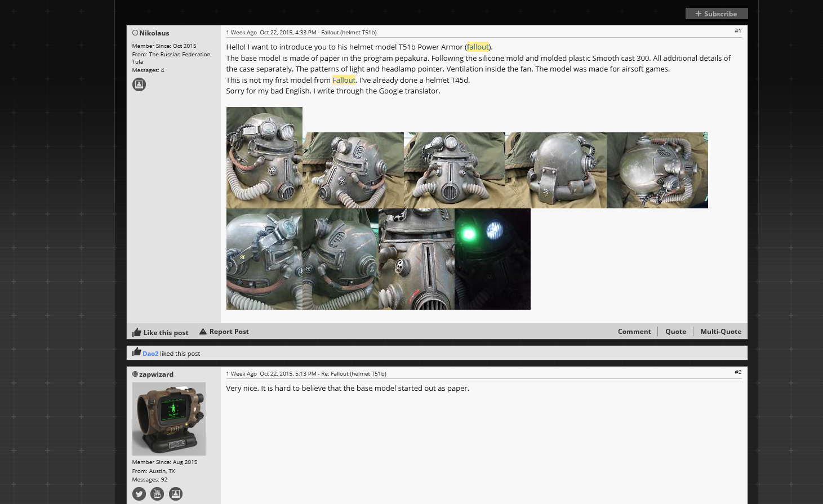Image resolution: width=823 pixels, height=504 pixels.
Task: Click post title 'Fallout (helmet T51b)'
Action: [x=349, y=33]
